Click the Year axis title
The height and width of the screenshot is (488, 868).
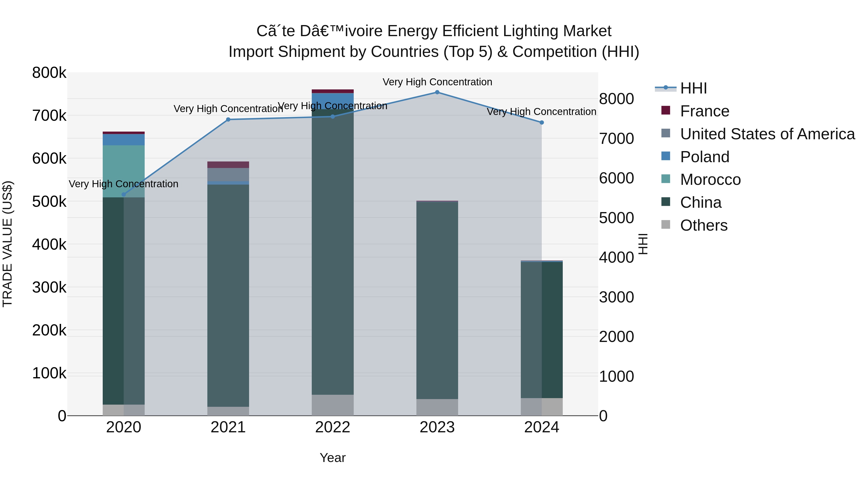tap(332, 458)
